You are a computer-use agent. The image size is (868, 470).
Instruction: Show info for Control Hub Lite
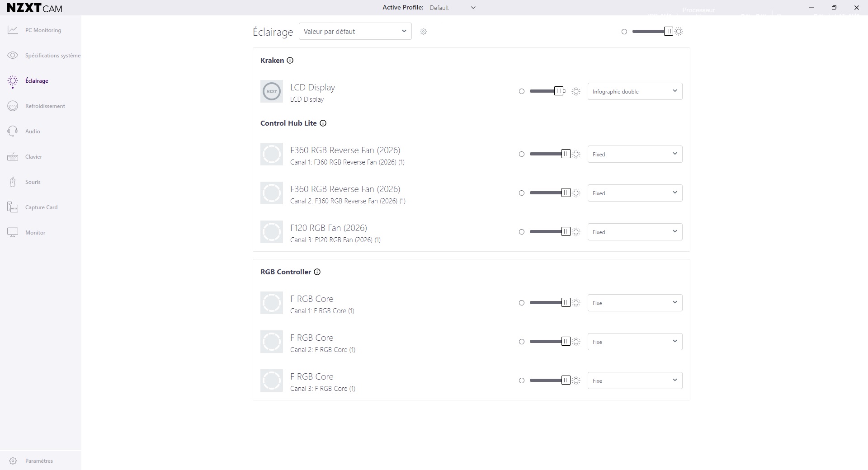(323, 123)
